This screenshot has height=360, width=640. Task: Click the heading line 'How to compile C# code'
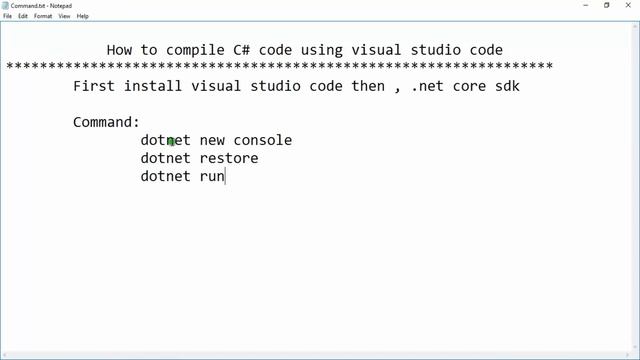[304, 50]
